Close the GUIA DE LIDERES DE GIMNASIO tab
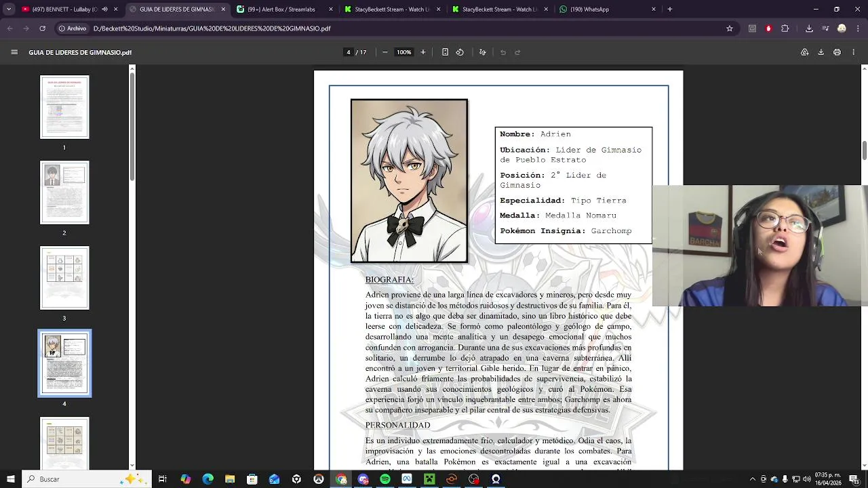 click(x=223, y=9)
